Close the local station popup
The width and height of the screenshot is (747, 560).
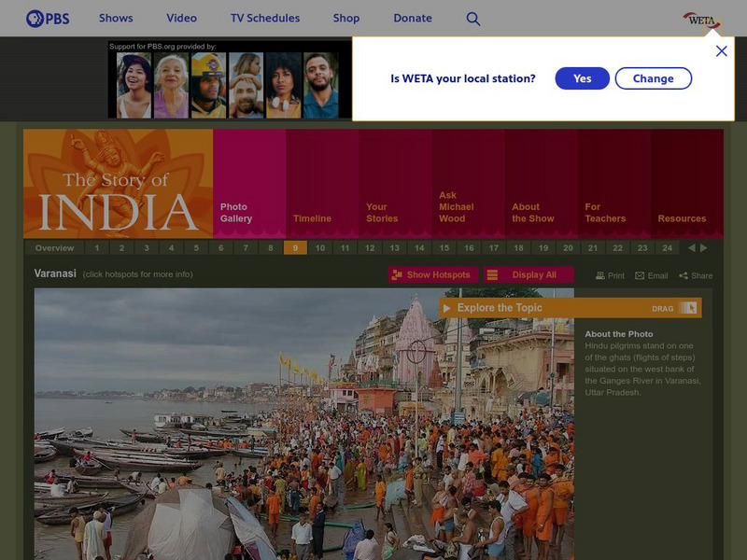coord(721,51)
